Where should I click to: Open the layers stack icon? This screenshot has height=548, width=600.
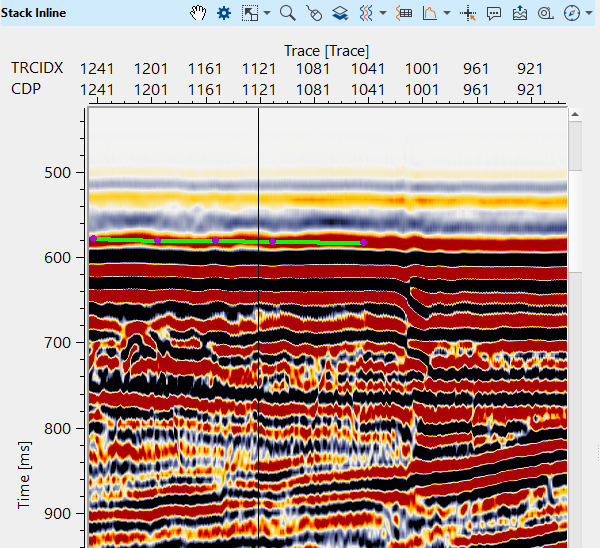coord(340,13)
